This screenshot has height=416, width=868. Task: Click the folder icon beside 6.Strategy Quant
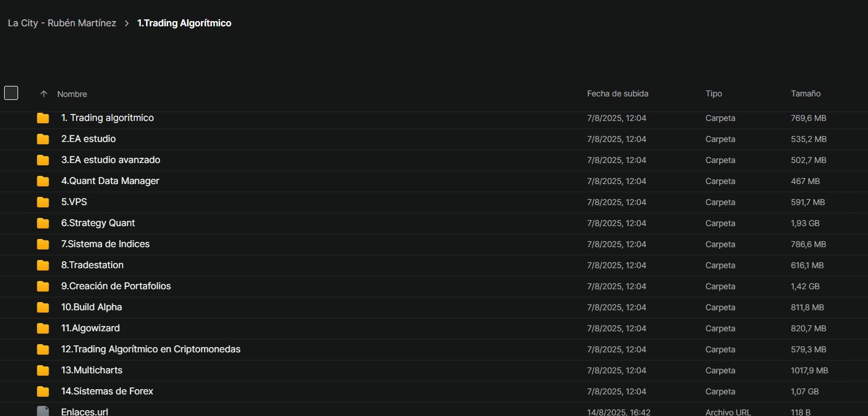click(43, 223)
